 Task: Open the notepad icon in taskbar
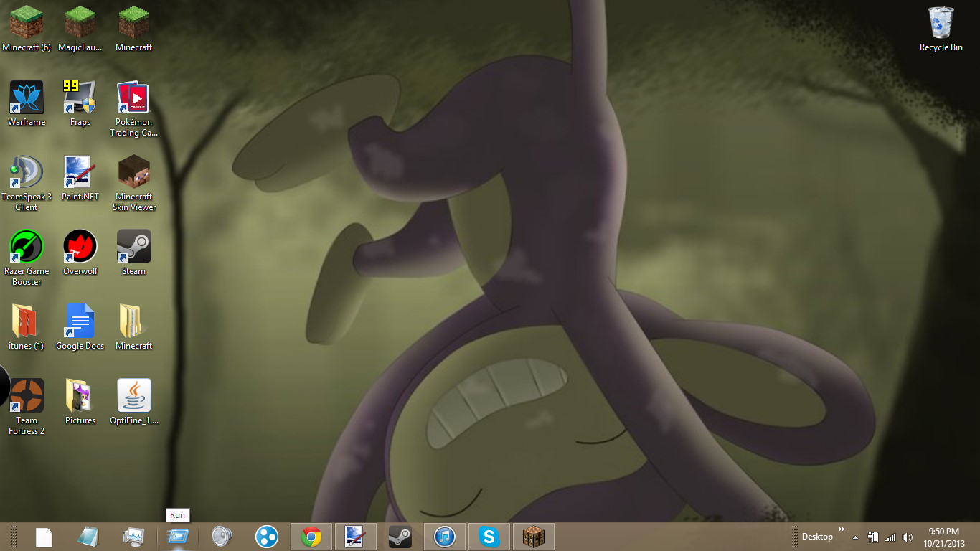point(88,537)
